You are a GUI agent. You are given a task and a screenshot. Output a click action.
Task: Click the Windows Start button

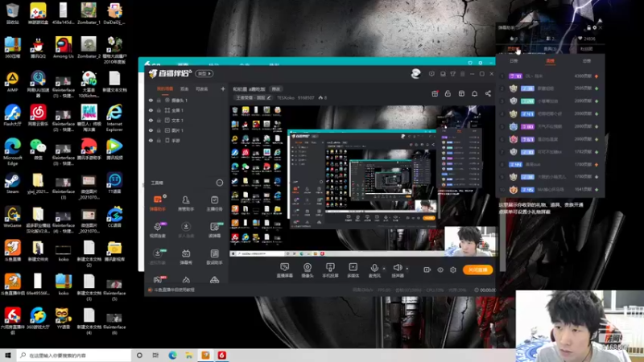tap(8, 355)
